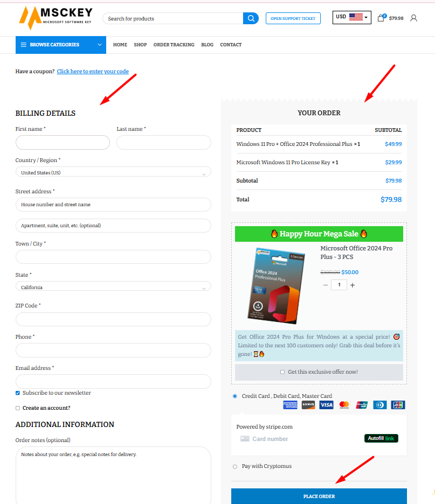The width and height of the screenshot is (435, 504).
Task: Go to the Home menu item
Action: point(120,45)
